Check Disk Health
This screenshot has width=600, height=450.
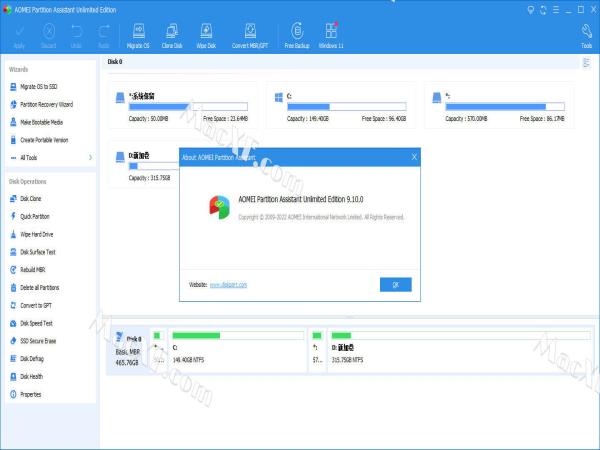click(31, 377)
